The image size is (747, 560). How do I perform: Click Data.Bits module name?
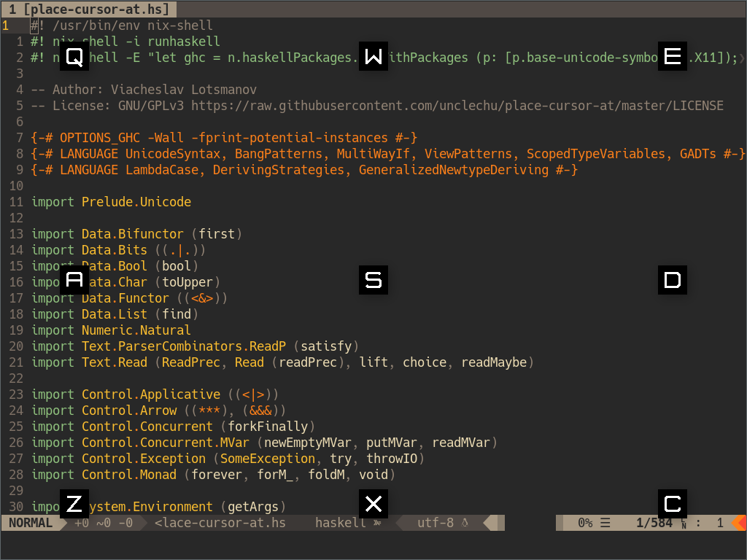point(115,250)
